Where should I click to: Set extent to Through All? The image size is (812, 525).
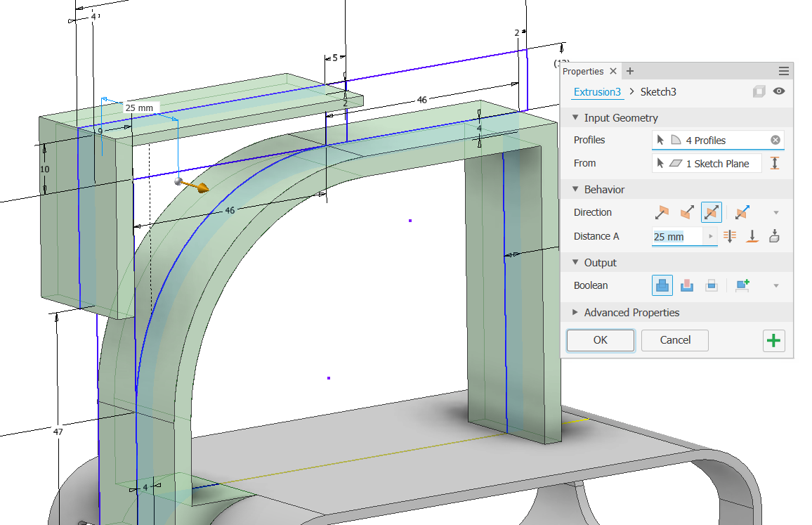pyautogui.click(x=730, y=237)
